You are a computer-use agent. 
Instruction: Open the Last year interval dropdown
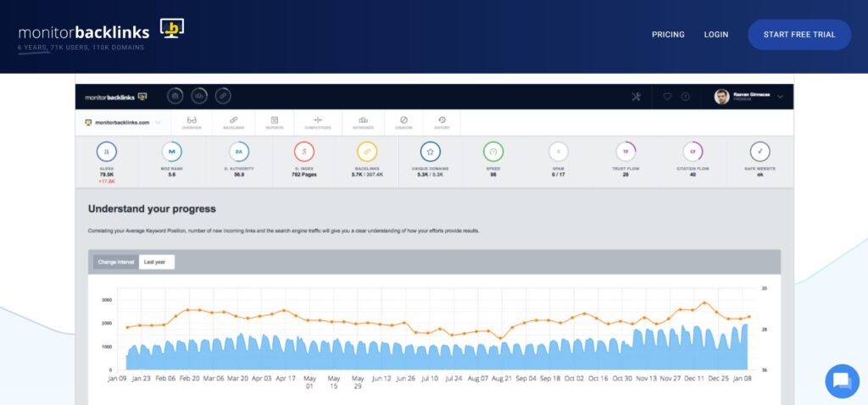[157, 263]
